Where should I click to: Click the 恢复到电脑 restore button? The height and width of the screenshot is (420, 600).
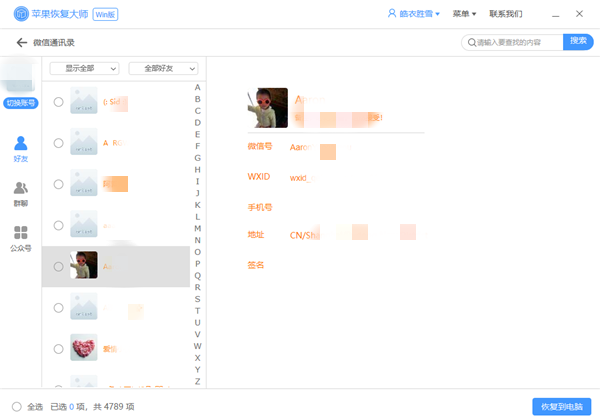click(561, 407)
